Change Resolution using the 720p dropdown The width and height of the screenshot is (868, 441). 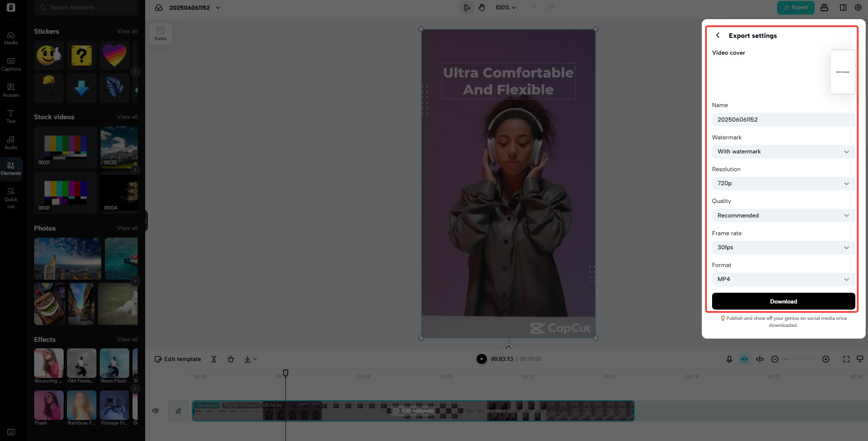783,183
